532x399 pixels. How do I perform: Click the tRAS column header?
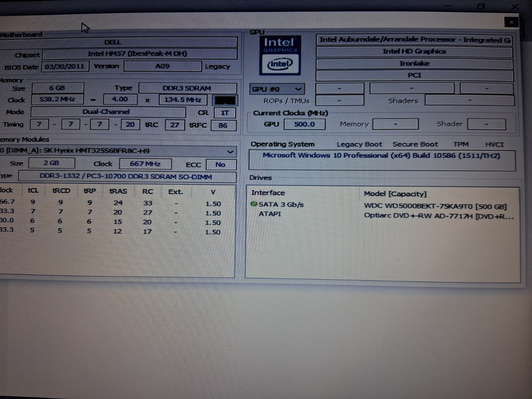pyautogui.click(x=118, y=191)
